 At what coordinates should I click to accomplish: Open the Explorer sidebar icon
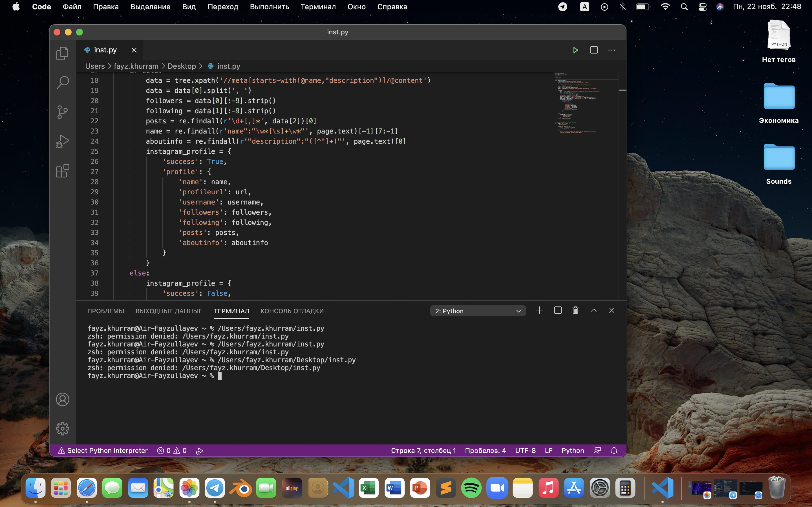point(62,53)
